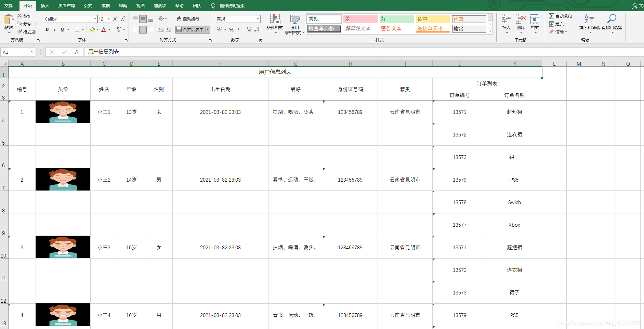Click AutoSum (自动求和) button
The image size is (644, 329).
pyautogui.click(x=561, y=16)
